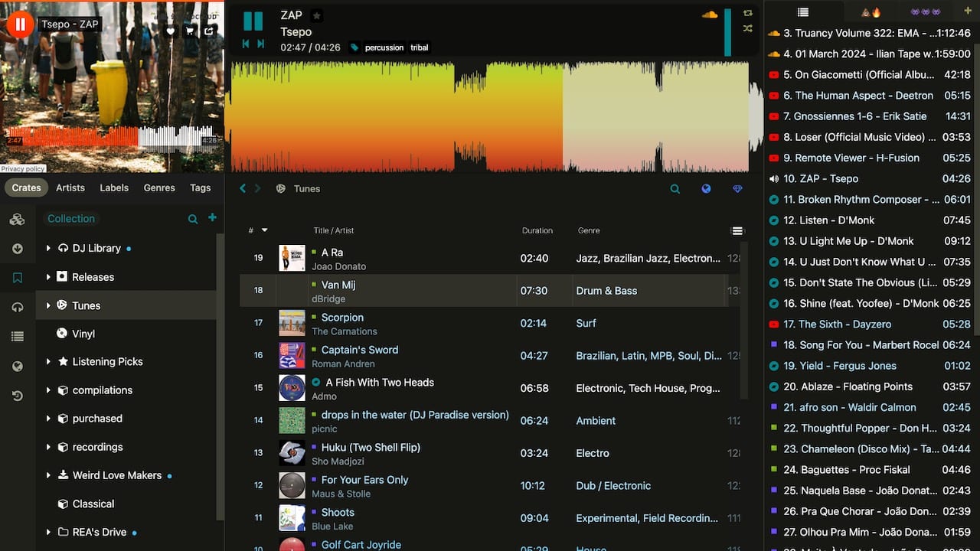This screenshot has width=980, height=551.
Task: Skip to the next track
Action: point(261,44)
